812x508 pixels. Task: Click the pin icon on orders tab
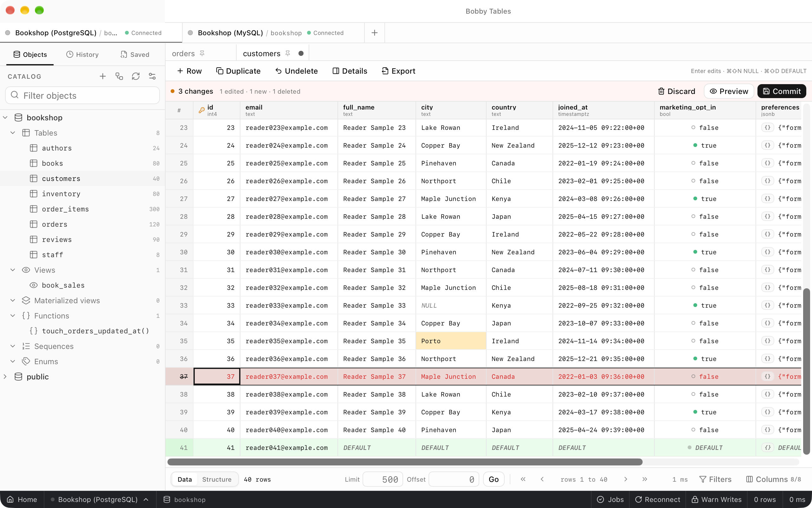pos(202,53)
